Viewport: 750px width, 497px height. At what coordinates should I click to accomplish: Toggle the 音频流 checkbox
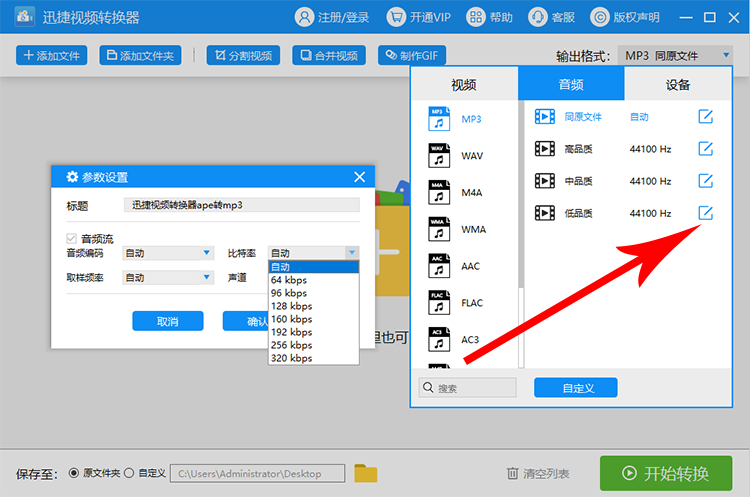point(71,238)
